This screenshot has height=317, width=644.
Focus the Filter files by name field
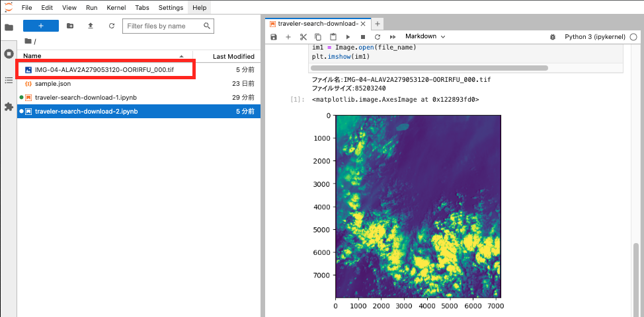pos(169,26)
